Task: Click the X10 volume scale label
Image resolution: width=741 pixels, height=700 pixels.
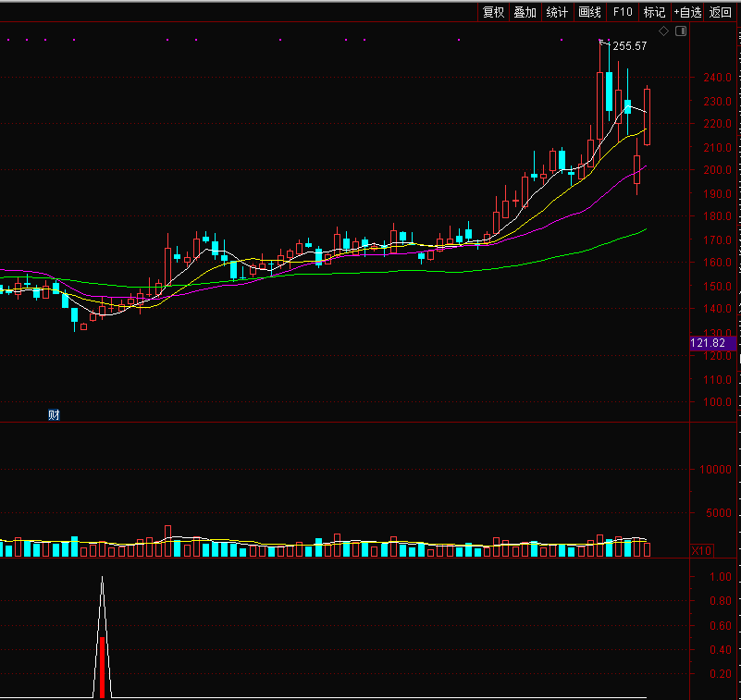Action: (x=701, y=551)
